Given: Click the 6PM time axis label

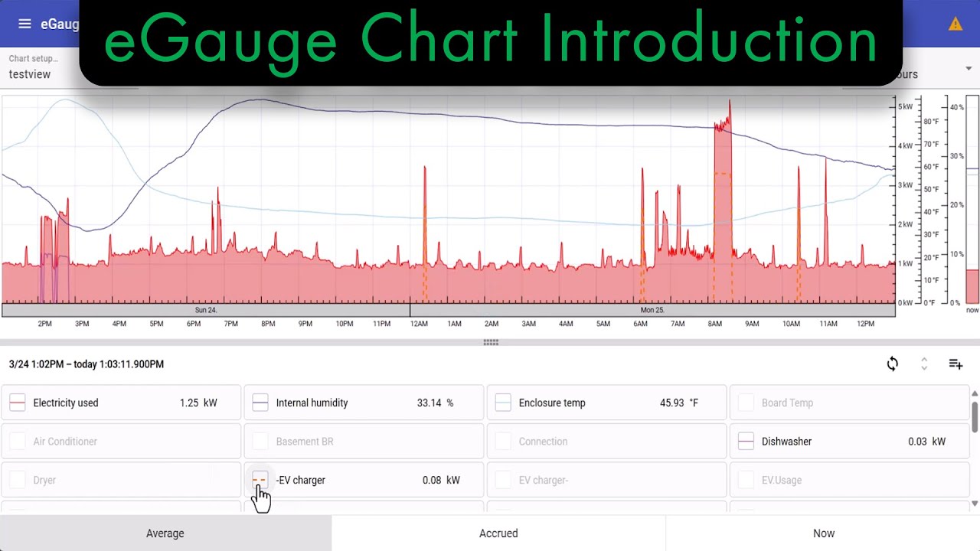Looking at the screenshot, I should point(194,324).
